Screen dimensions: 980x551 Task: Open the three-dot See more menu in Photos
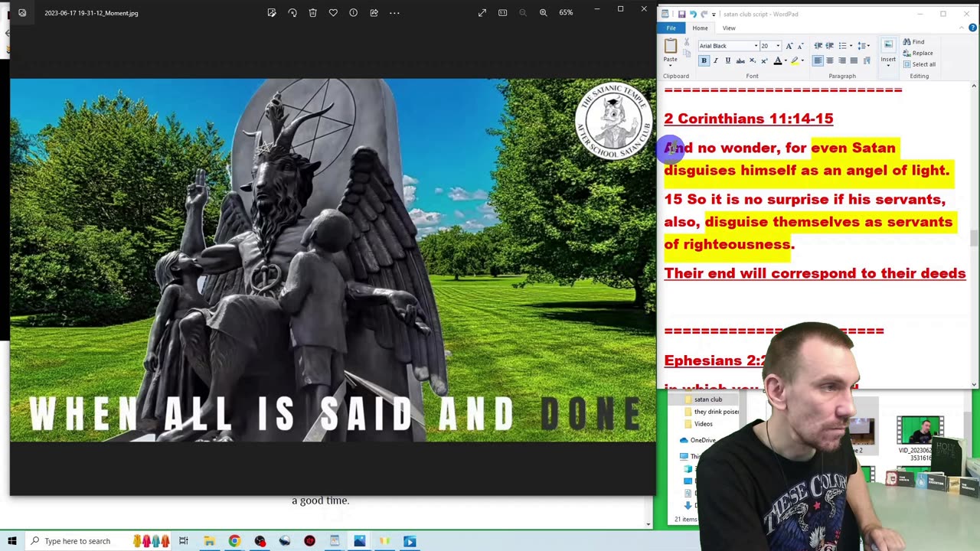(394, 13)
